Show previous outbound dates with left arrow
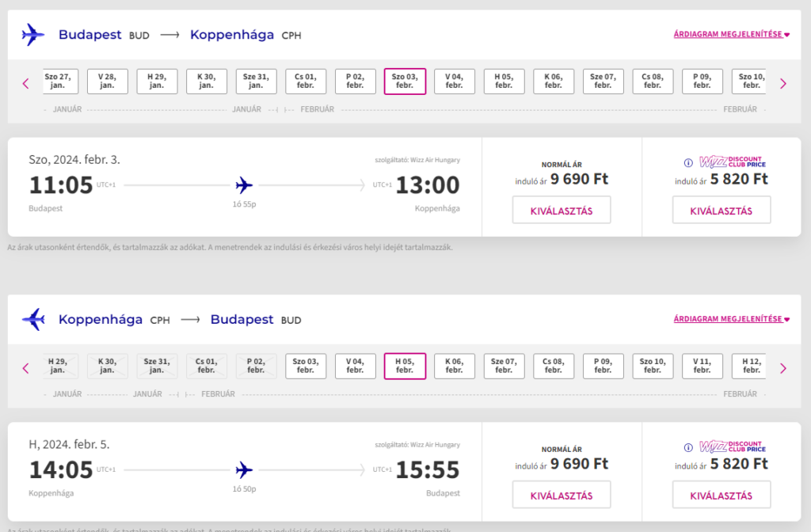This screenshot has height=532, width=811. tap(25, 82)
